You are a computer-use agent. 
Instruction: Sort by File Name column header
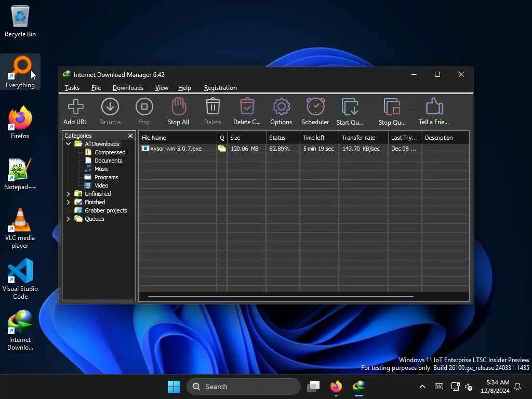click(178, 138)
